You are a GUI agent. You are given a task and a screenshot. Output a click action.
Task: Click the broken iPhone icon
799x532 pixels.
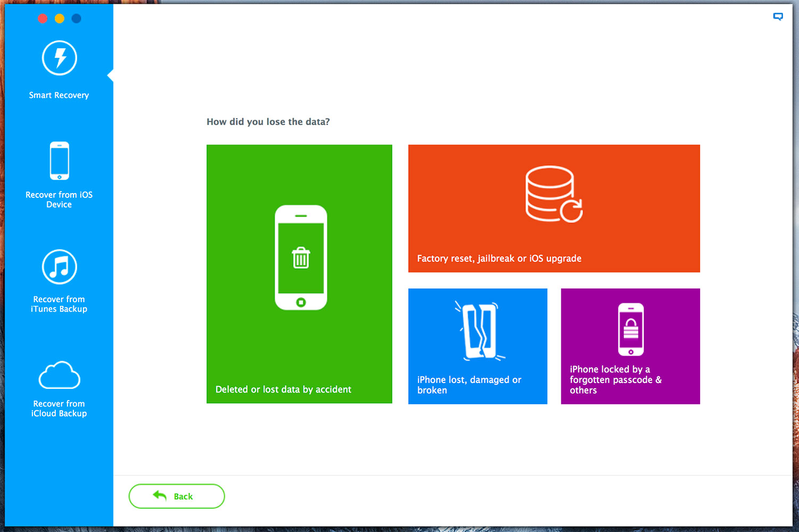[480, 331]
